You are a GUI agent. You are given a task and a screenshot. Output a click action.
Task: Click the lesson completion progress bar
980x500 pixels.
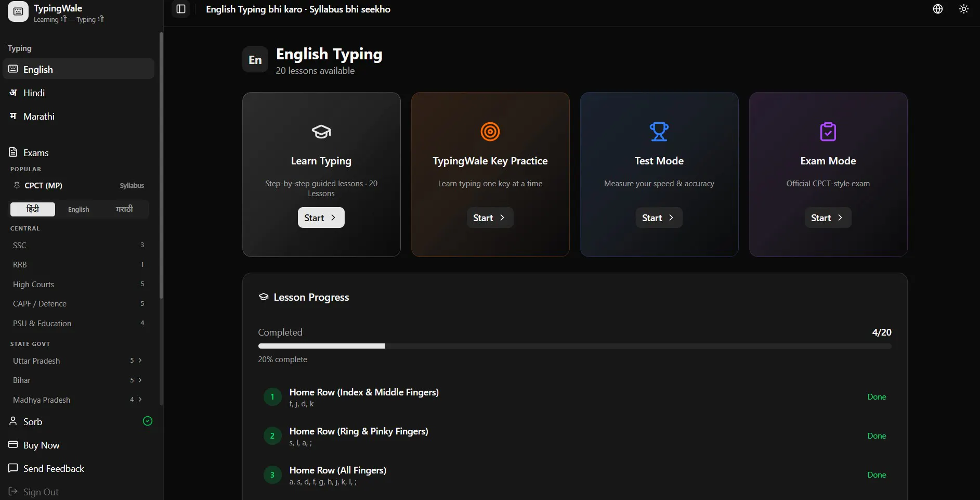[x=575, y=346]
